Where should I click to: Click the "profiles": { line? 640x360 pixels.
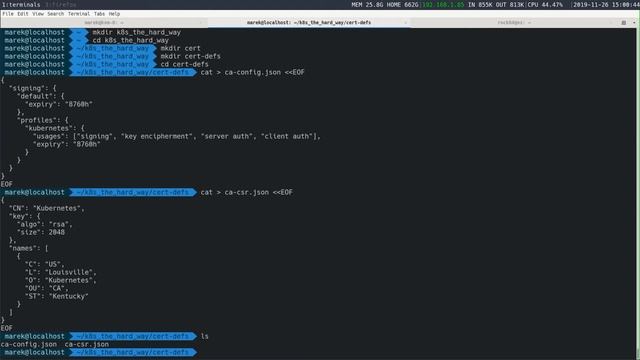42,120
